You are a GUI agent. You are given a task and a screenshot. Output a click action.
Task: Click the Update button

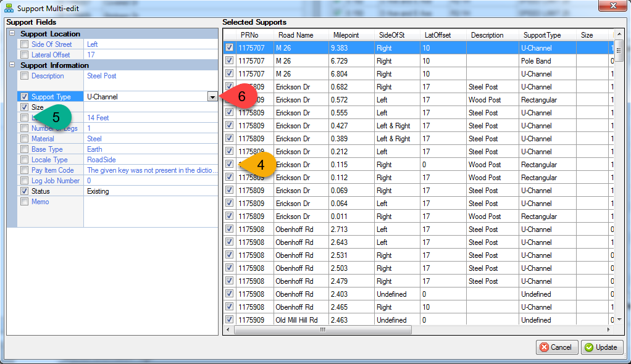pos(602,347)
